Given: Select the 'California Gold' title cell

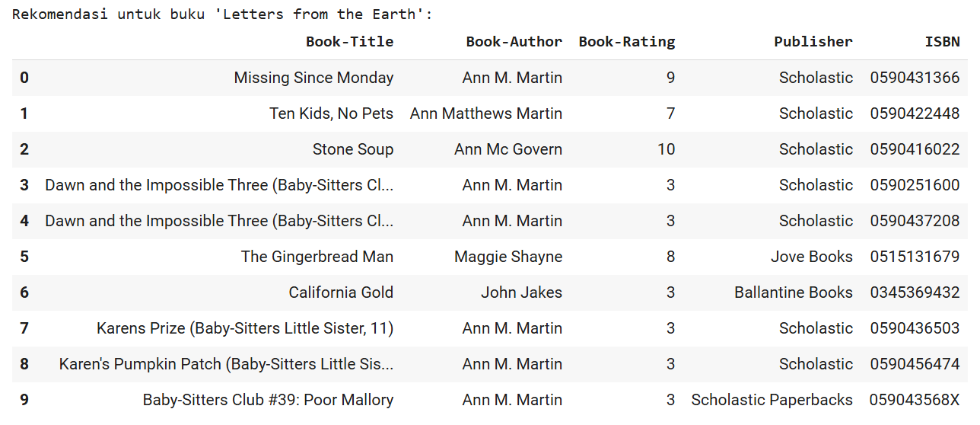Looking at the screenshot, I should click(x=341, y=292).
